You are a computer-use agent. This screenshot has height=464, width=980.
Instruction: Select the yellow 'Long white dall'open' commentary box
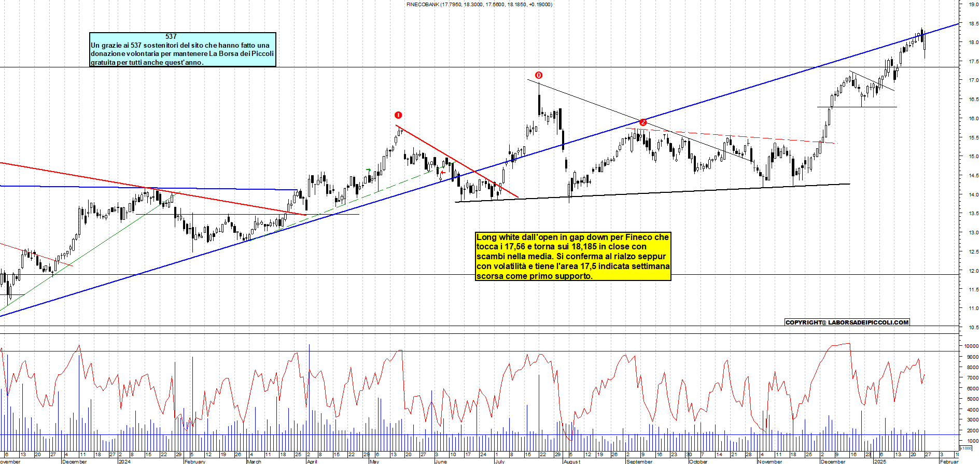click(x=573, y=256)
